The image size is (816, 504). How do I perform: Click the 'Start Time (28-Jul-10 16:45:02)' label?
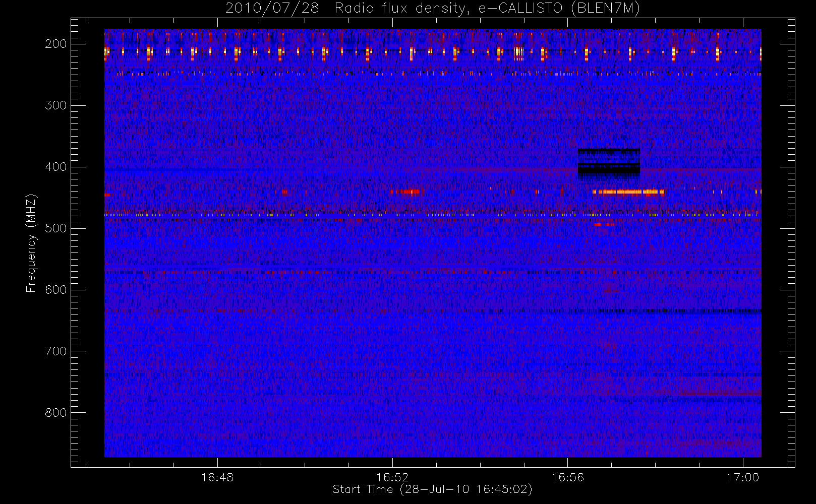pyautogui.click(x=433, y=489)
